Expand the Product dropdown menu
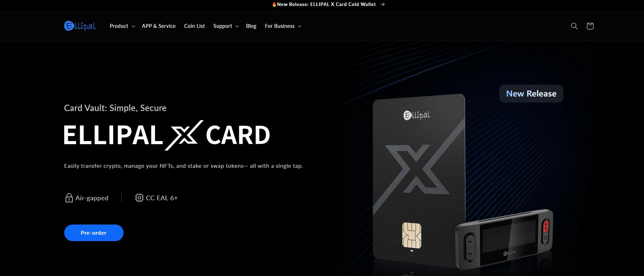This screenshot has width=644, height=276. [x=122, y=26]
